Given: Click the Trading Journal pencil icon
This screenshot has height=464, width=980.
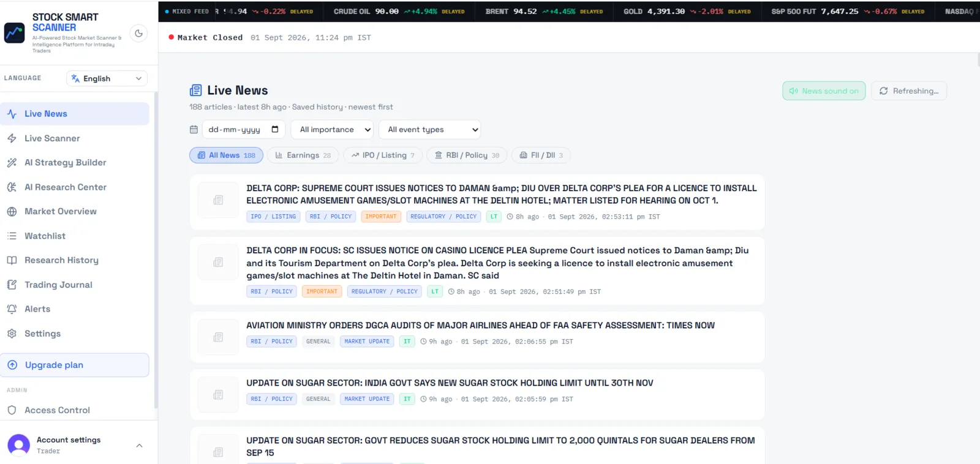Looking at the screenshot, I should coord(12,285).
